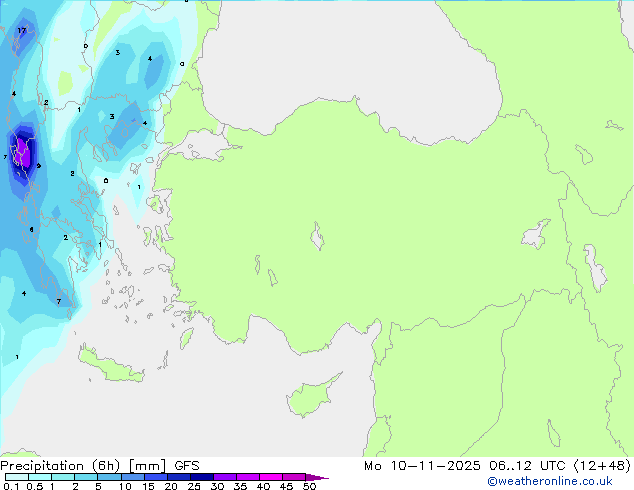
Task: Click the '45' legend scale label
Action: click(x=286, y=486)
